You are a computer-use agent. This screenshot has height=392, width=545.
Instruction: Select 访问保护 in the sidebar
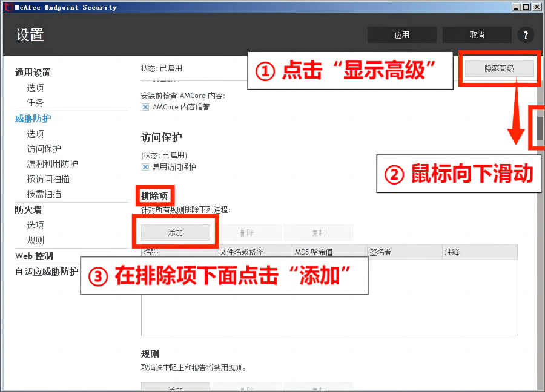pos(44,149)
